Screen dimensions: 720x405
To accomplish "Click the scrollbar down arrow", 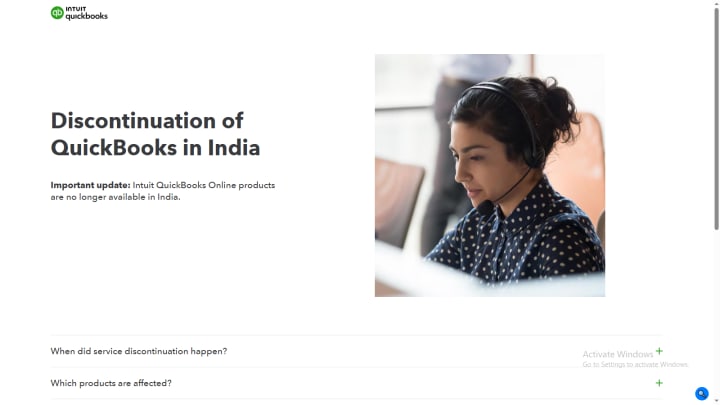I will [716, 401].
